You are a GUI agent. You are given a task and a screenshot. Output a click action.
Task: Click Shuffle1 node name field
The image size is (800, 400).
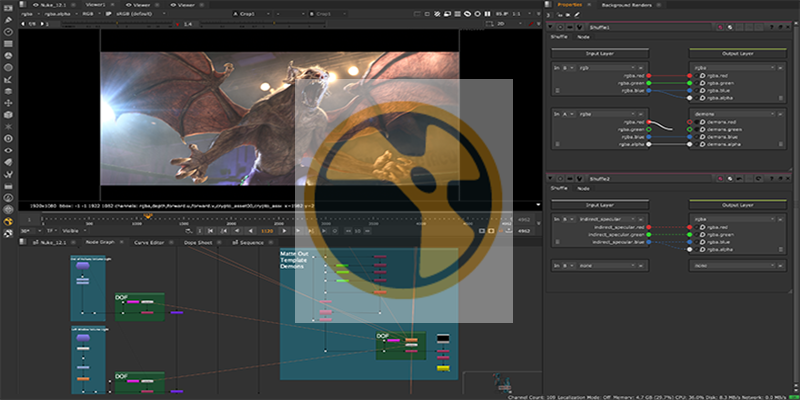[x=648, y=28]
